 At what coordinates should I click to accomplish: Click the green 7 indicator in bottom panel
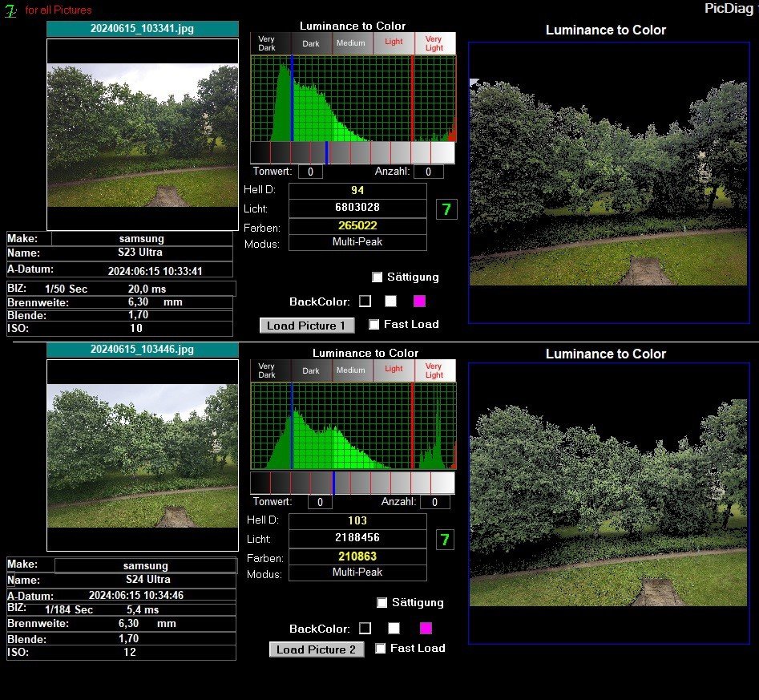[446, 540]
